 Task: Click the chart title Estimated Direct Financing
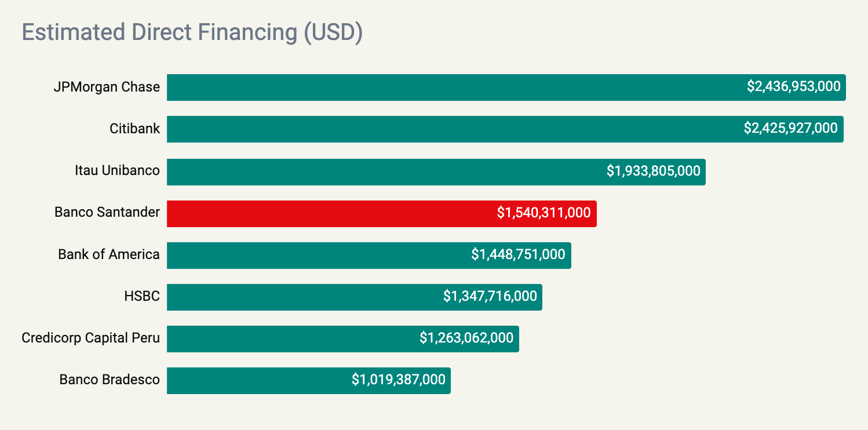(x=192, y=32)
